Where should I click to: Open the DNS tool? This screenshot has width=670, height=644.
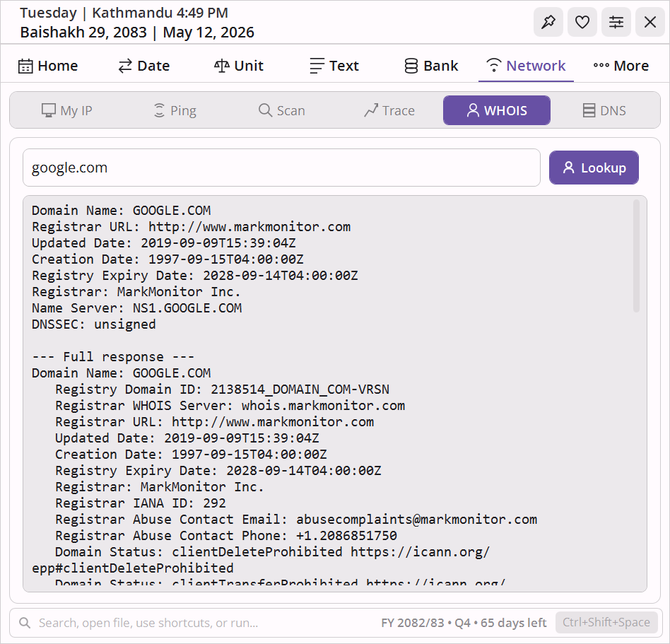coord(604,111)
